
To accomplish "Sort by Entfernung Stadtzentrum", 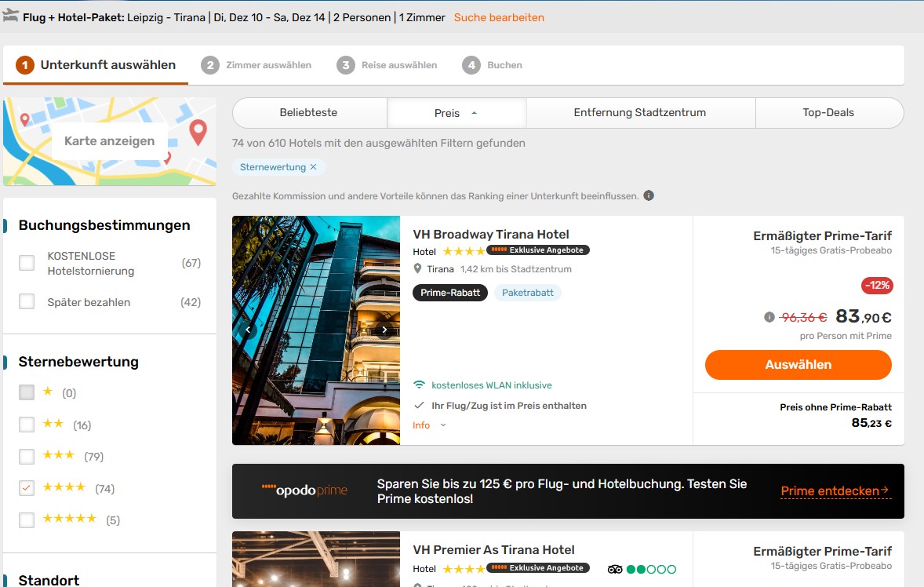I will [x=639, y=113].
